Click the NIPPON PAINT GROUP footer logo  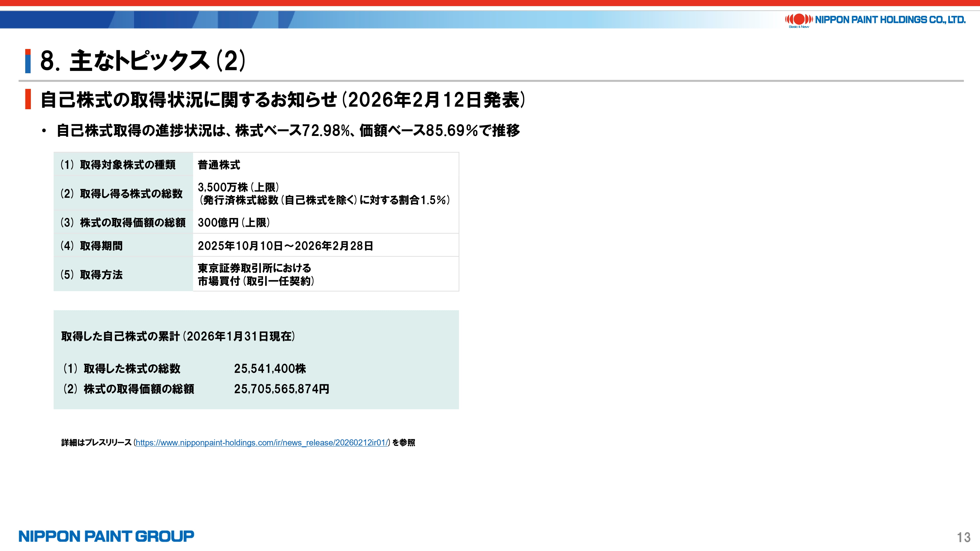(x=106, y=536)
